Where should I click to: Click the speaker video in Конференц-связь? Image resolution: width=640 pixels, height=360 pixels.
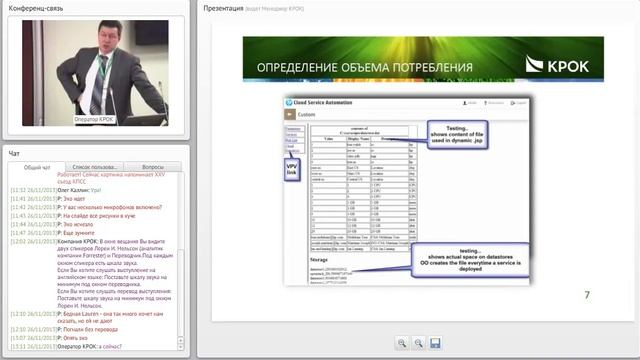coord(95,73)
